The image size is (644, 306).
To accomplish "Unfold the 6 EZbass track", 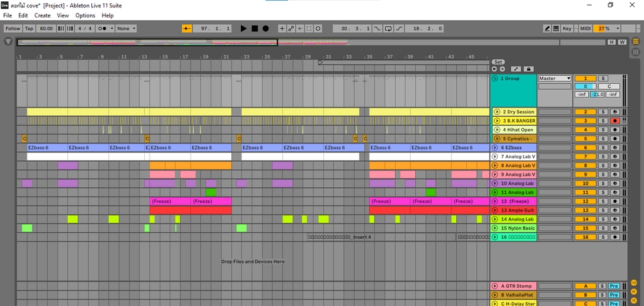I will [495, 148].
